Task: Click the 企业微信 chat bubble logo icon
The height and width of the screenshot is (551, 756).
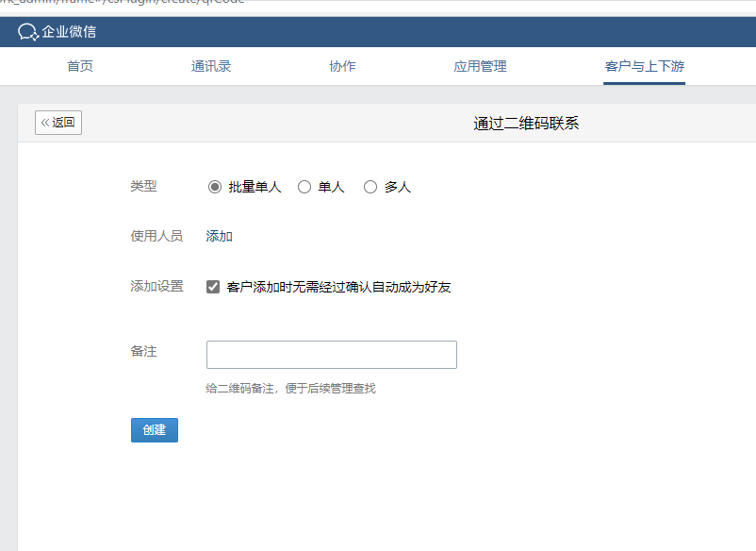Action: pos(26,31)
